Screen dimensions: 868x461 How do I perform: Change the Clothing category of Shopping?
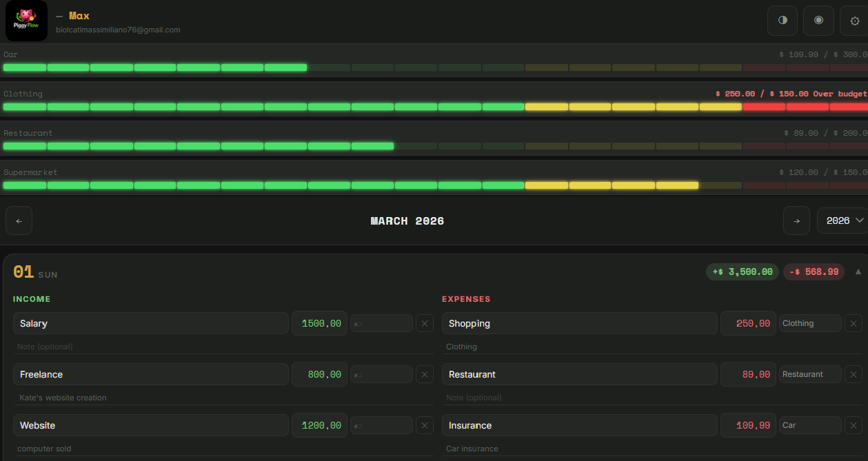(810, 323)
